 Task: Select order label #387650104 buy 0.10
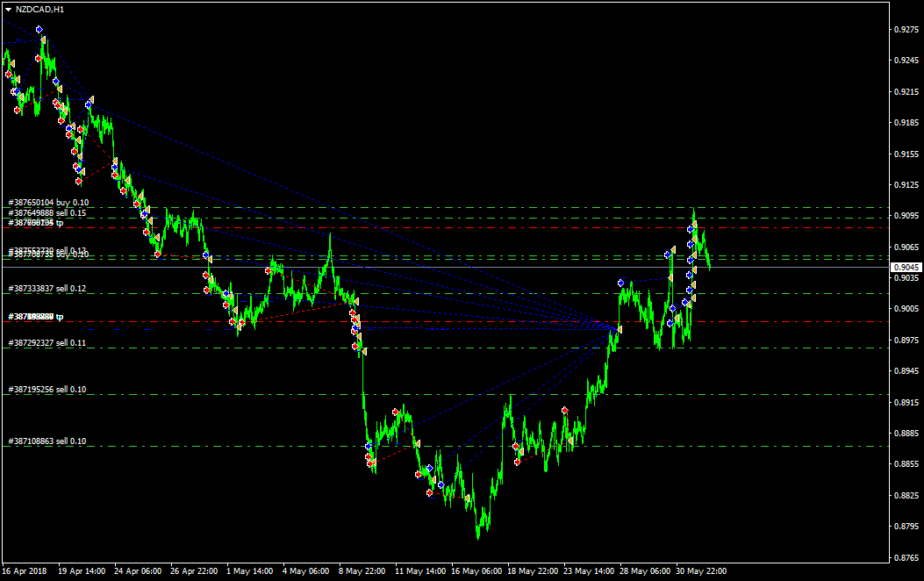click(x=48, y=203)
